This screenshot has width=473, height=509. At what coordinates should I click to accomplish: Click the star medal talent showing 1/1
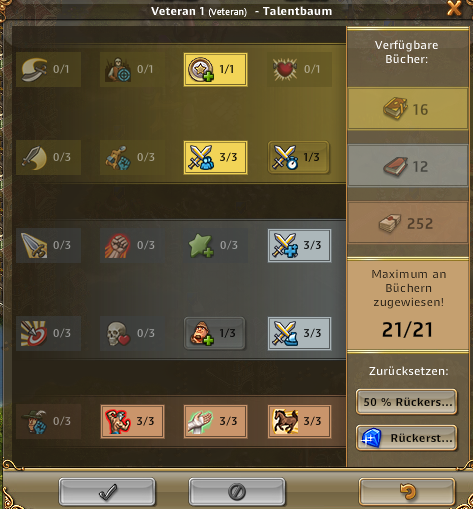click(x=216, y=69)
